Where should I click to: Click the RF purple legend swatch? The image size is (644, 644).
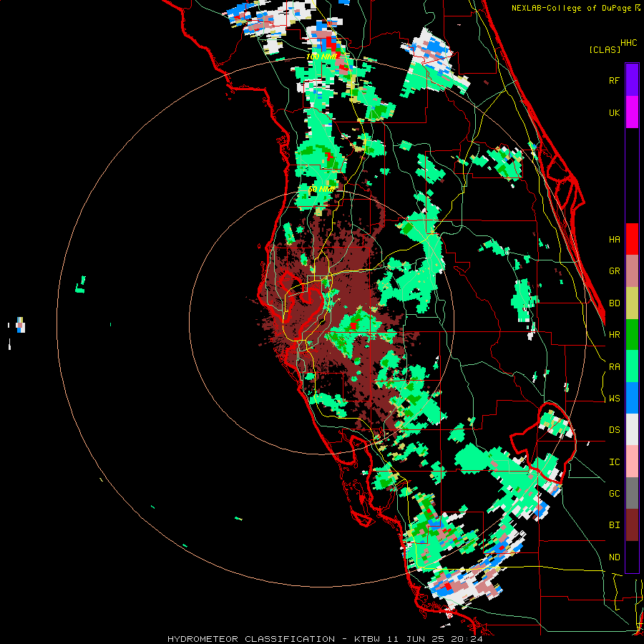coord(632,80)
